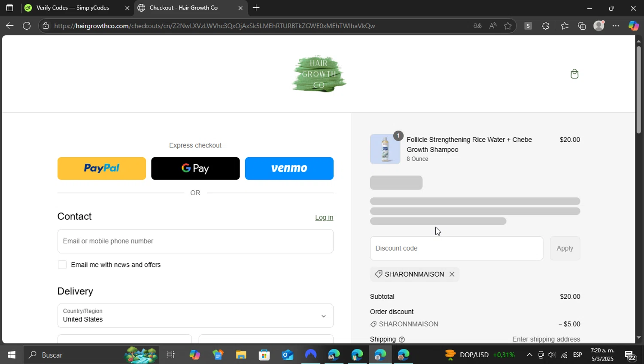Open Task View on the taskbar
Viewport: 644px width, 364px height.
click(170, 355)
